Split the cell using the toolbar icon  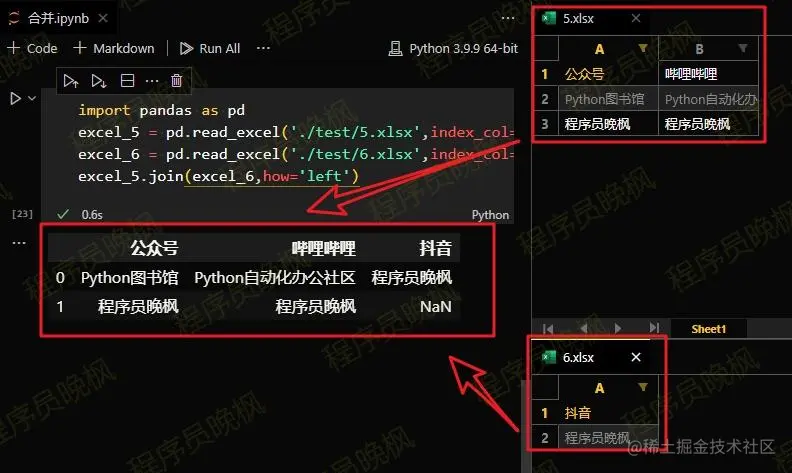pyautogui.click(x=127, y=80)
